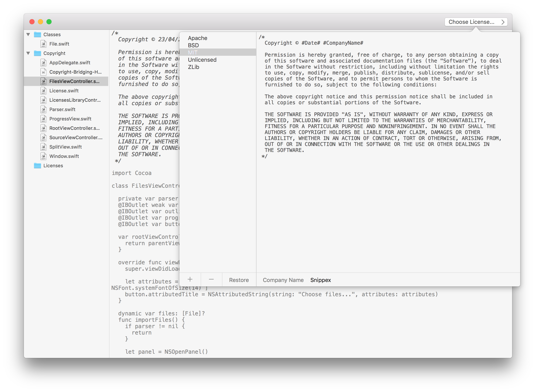Choose the Unlicensed license option
Image resolution: width=536 pixels, height=392 pixels.
tap(202, 60)
